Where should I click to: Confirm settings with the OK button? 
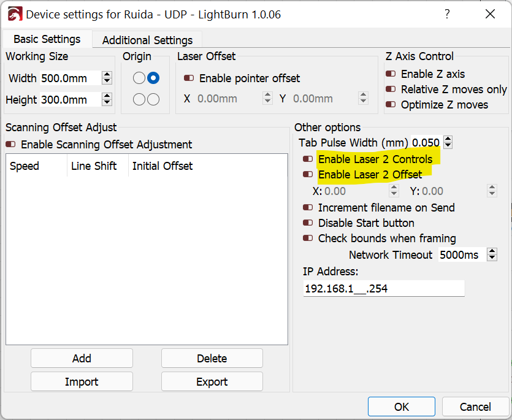tap(401, 407)
